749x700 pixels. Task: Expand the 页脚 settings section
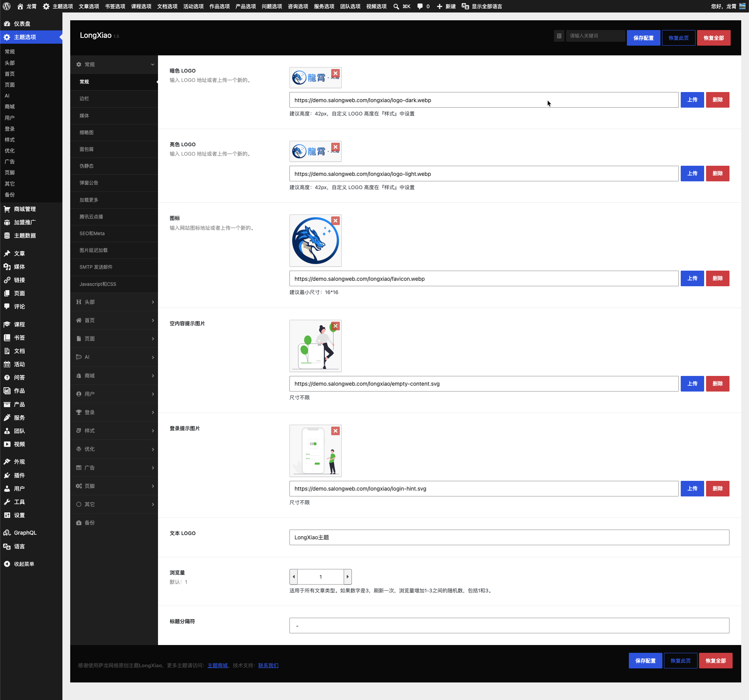tap(114, 486)
